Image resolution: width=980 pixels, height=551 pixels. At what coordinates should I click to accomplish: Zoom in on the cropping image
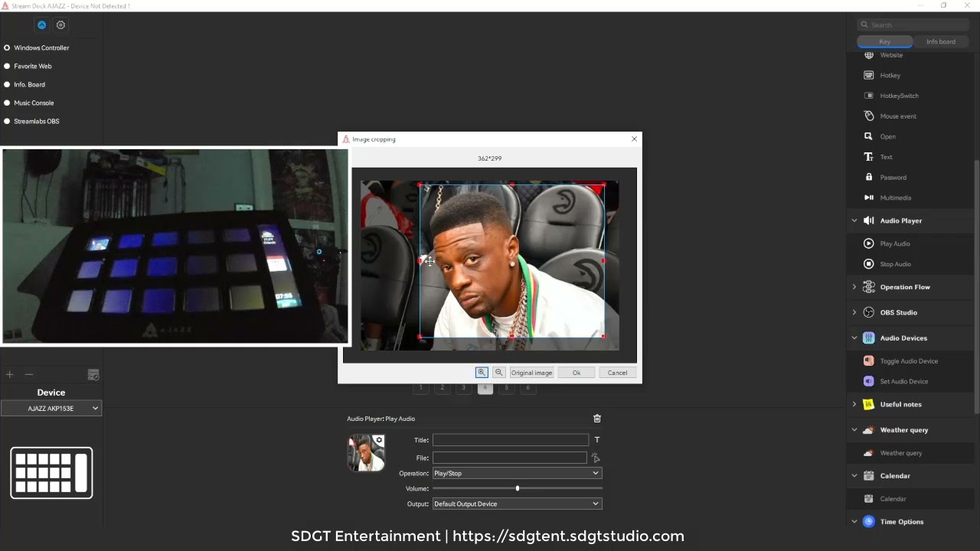(482, 373)
